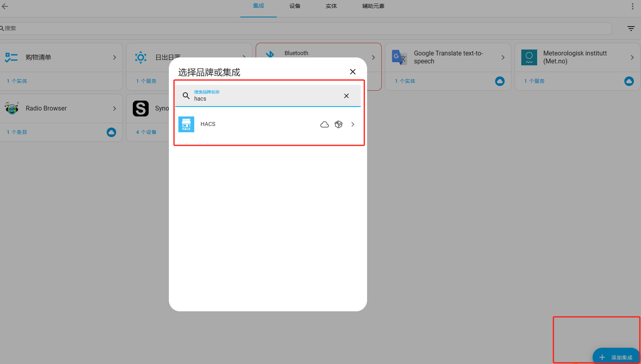641x364 pixels.
Task: Click the Radio Browser logo icon
Action: (x=11, y=108)
